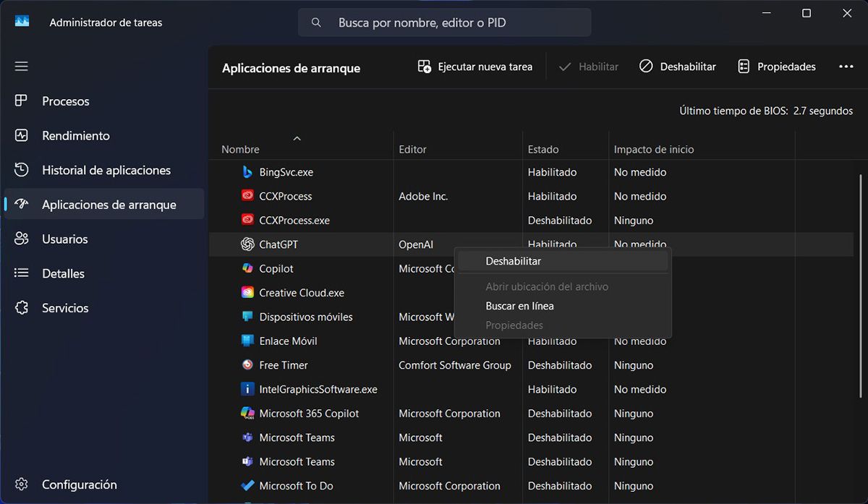This screenshot has height=504, width=868.
Task: Click the Usuarios sidebar icon
Action: tap(21, 239)
